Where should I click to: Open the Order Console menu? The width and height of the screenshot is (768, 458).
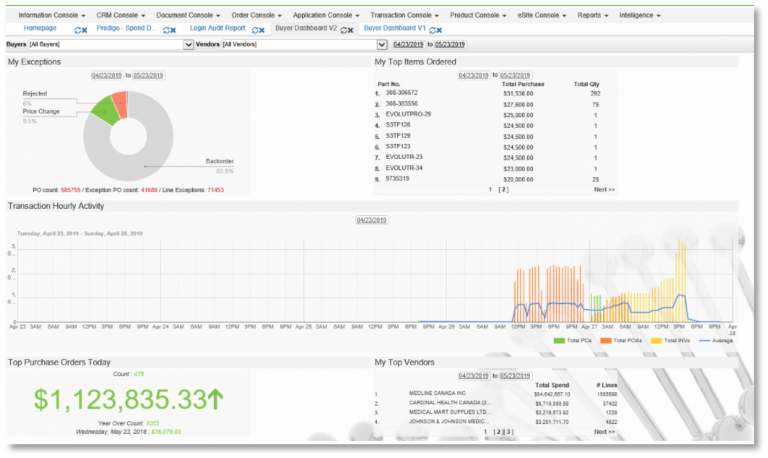click(x=256, y=15)
